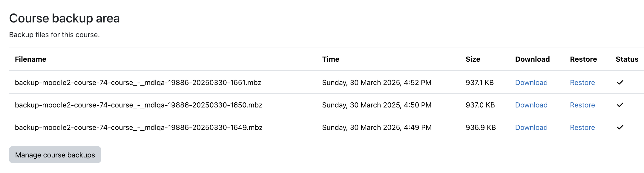
Task: Restore the backup ending in 1650.mbz
Action: (582, 105)
